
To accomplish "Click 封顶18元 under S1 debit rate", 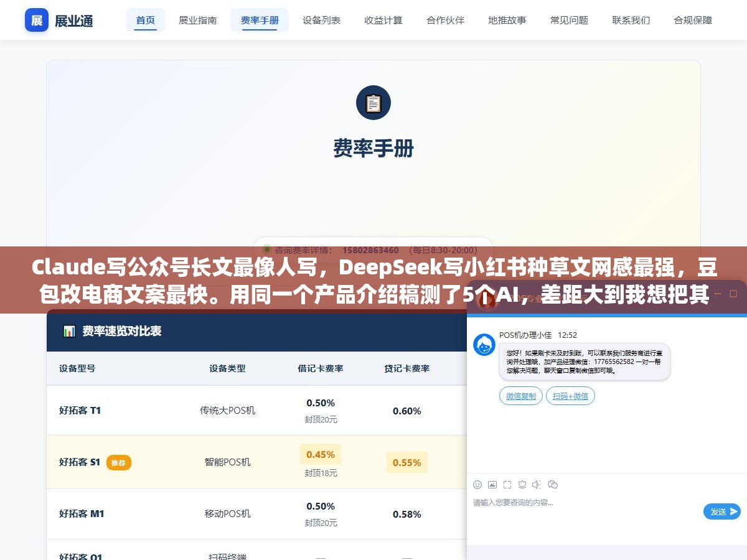I will (321, 473).
